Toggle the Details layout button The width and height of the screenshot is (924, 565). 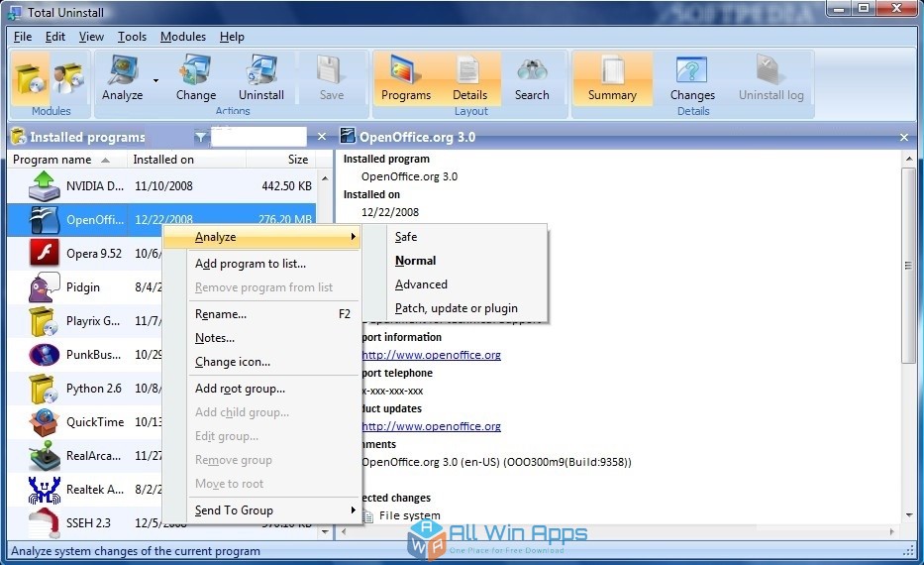coord(469,78)
